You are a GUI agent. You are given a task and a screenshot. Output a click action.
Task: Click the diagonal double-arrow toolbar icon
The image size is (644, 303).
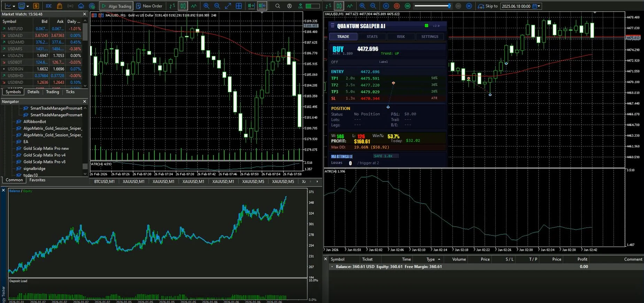228,6
